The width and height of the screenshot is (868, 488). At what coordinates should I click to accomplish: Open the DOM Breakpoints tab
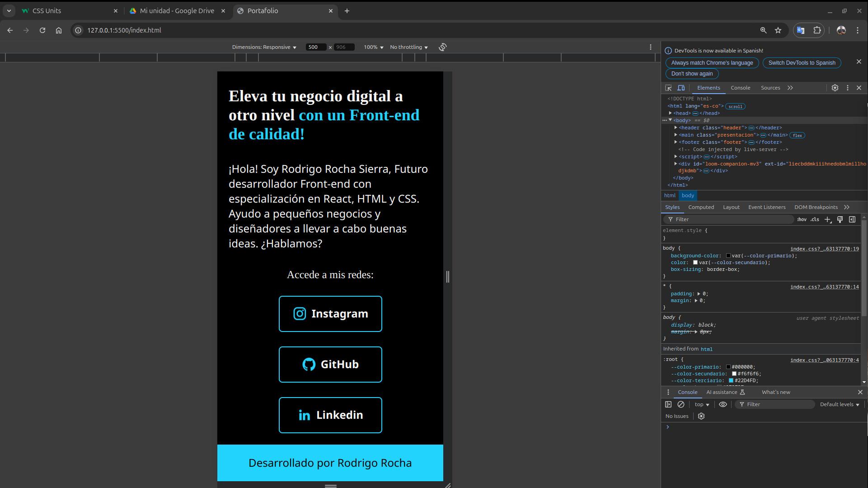816,207
